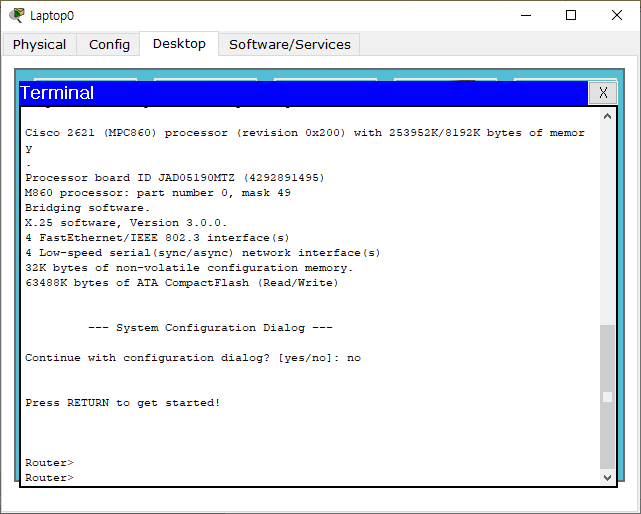Image resolution: width=641 pixels, height=514 pixels.
Task: Click '4 Low-speed serial(sync/async)' line
Action: click(203, 253)
